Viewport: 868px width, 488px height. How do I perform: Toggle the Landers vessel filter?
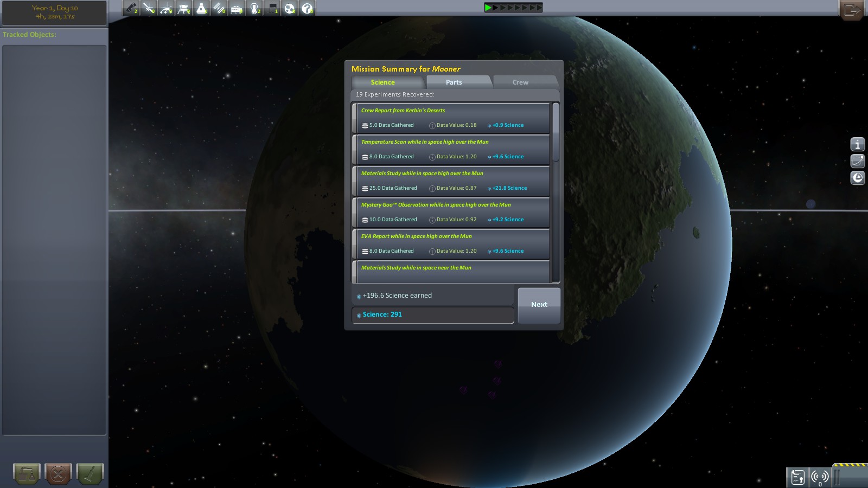coord(184,8)
